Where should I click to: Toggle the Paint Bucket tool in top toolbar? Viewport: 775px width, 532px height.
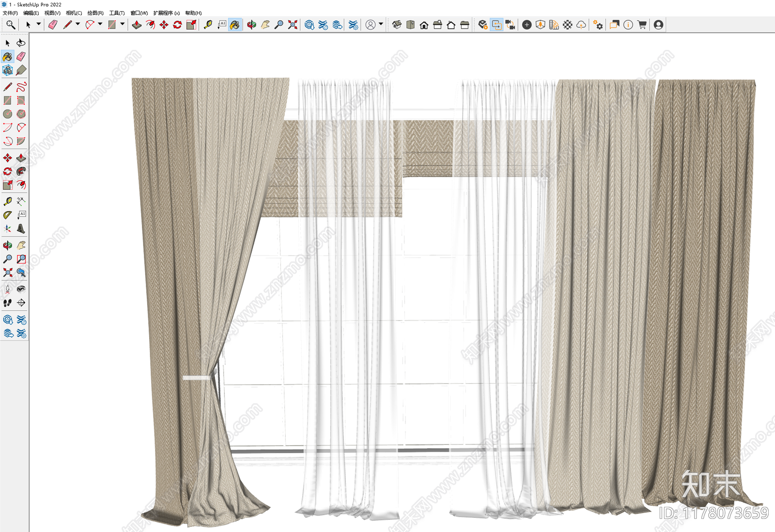(x=235, y=25)
